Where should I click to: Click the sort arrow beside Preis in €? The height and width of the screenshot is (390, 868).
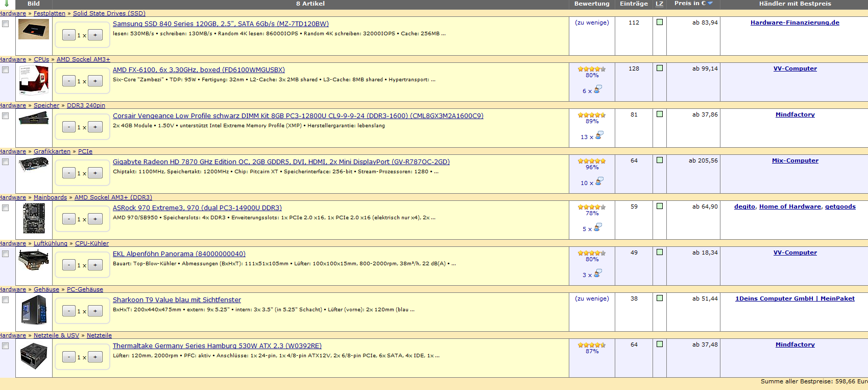pyautogui.click(x=710, y=4)
